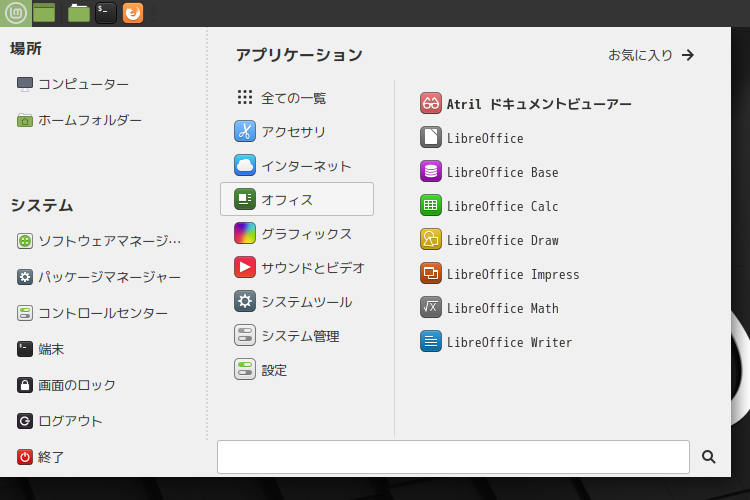This screenshot has width=750, height=500.
Task: Launch the plain LibreOffice entry
Action: pos(472,138)
